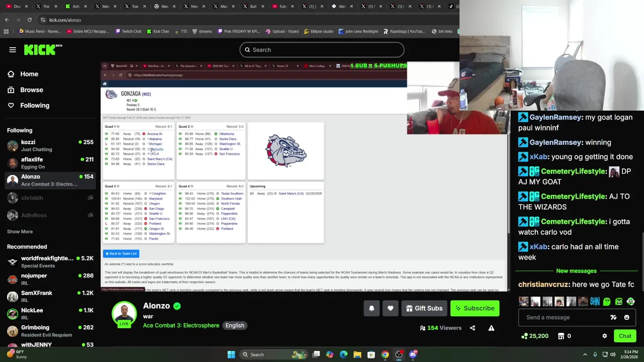The height and width of the screenshot is (362, 644).
Task: Open SamXFrank recommended channel
Action: click(x=50, y=296)
